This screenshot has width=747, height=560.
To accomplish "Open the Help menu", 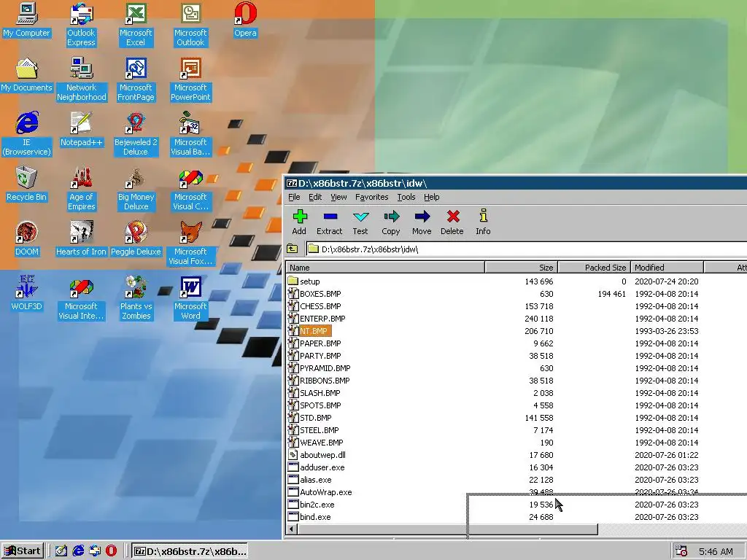I will coord(432,197).
